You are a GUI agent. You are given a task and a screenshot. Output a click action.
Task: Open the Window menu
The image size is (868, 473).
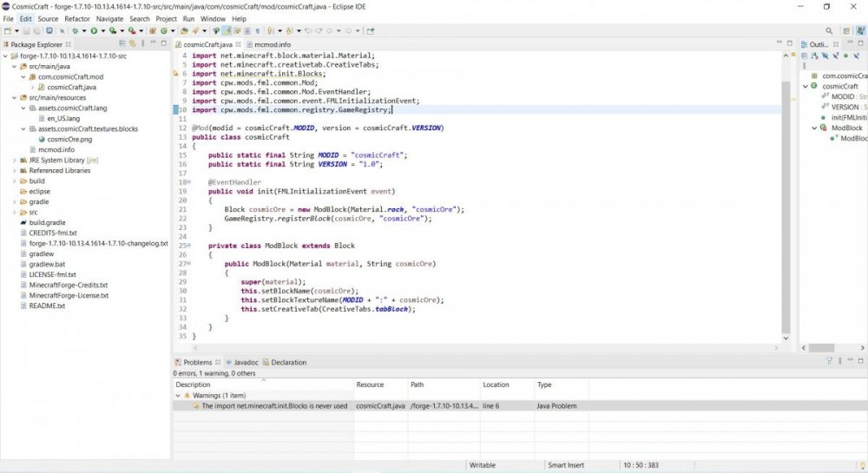[213, 19]
